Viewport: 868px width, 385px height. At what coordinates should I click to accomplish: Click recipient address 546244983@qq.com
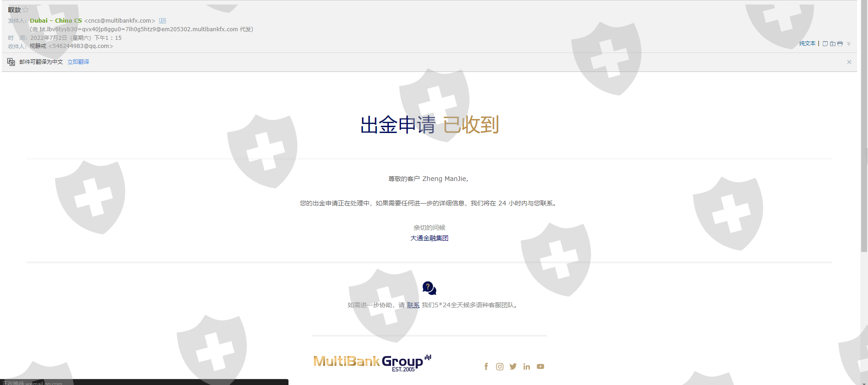81,46
